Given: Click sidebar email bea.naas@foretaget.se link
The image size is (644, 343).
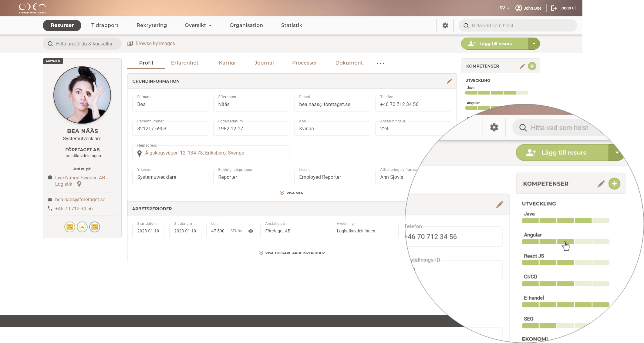Looking at the screenshot, I should [80, 199].
